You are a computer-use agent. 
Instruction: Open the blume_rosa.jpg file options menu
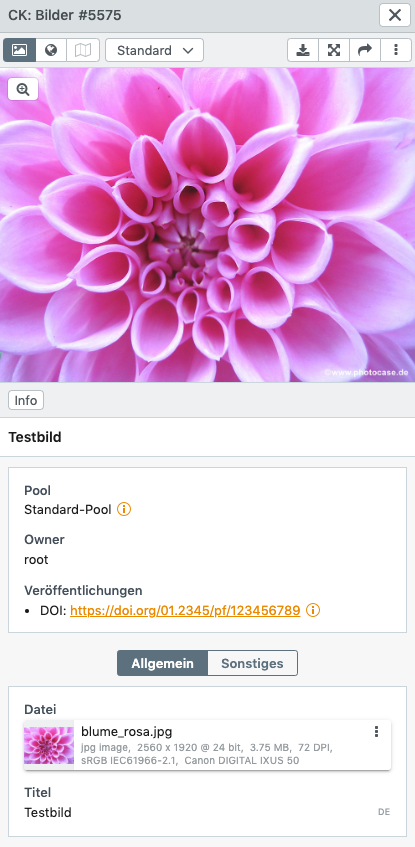(376, 731)
